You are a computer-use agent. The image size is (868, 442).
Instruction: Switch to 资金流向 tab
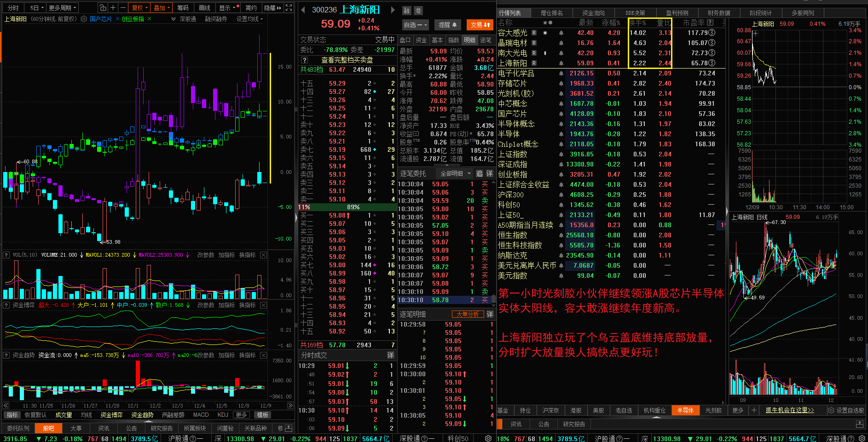click(593, 13)
